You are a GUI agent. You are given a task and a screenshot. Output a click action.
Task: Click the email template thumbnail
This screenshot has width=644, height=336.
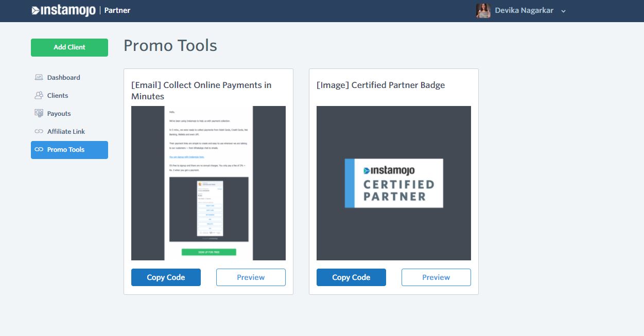point(208,183)
